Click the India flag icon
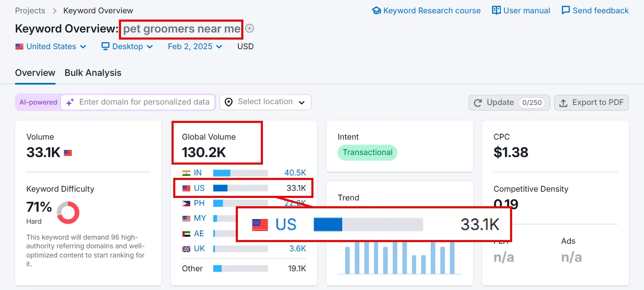The image size is (644, 290). tap(186, 173)
